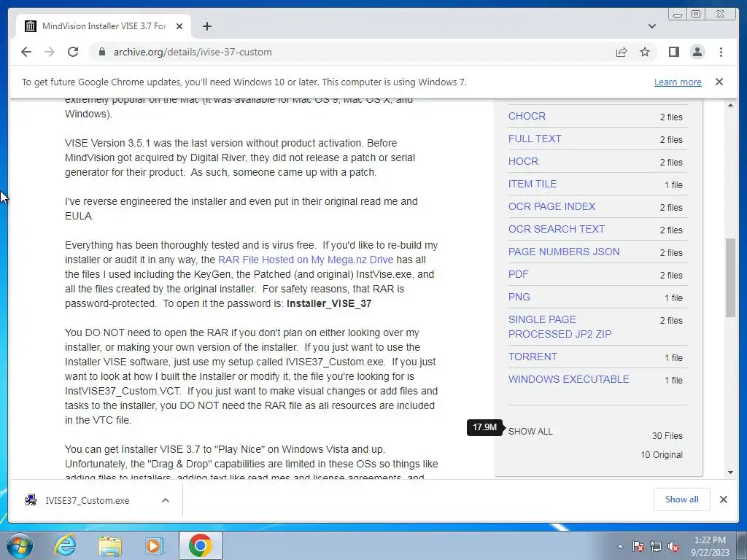The image size is (747, 560).
Task: Show hidden system tray icons
Action: click(620, 546)
